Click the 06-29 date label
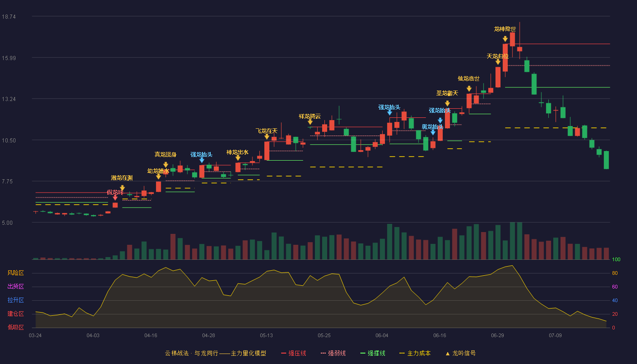Viewport: 637px width, 364px height. [x=497, y=335]
